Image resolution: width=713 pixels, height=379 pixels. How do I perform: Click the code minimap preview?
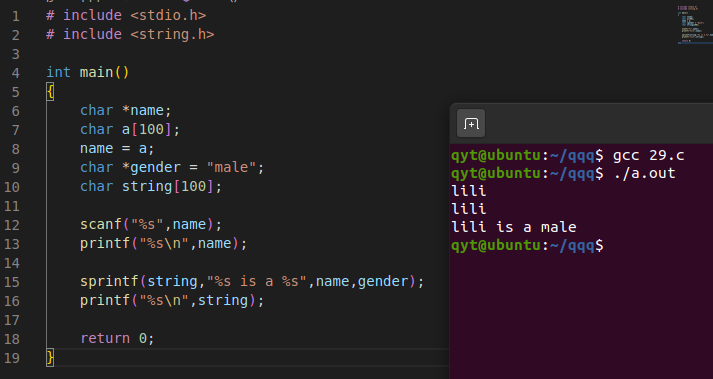click(695, 24)
